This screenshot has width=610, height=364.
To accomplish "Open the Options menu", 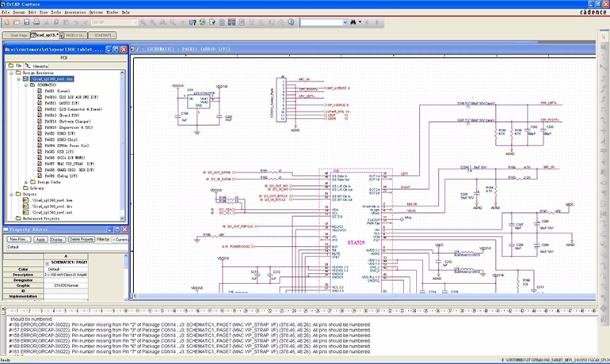I will 96,12.
